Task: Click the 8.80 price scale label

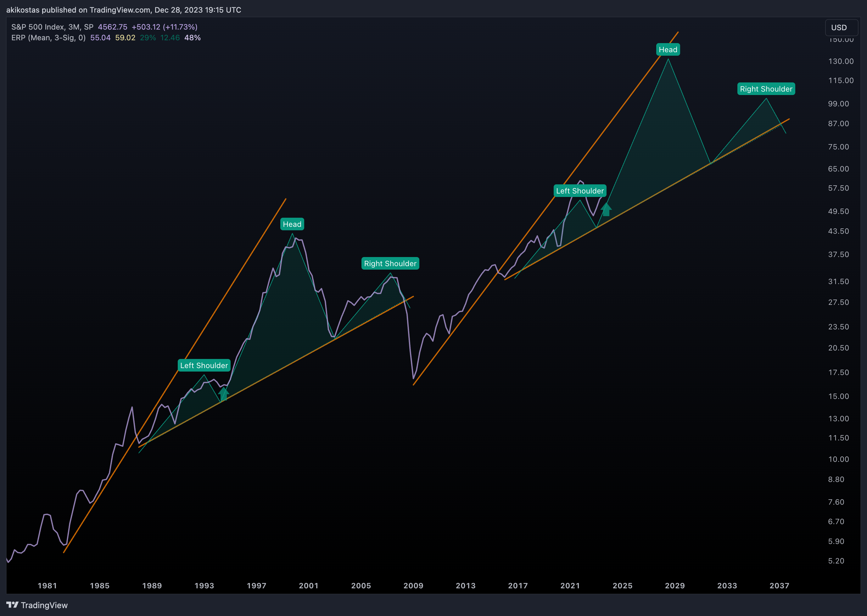Action: point(836,479)
